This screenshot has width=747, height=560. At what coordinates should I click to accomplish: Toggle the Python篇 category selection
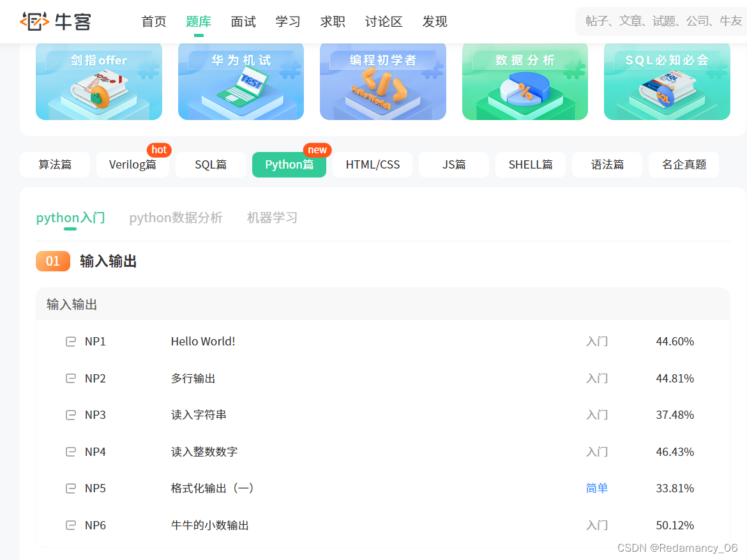289,164
